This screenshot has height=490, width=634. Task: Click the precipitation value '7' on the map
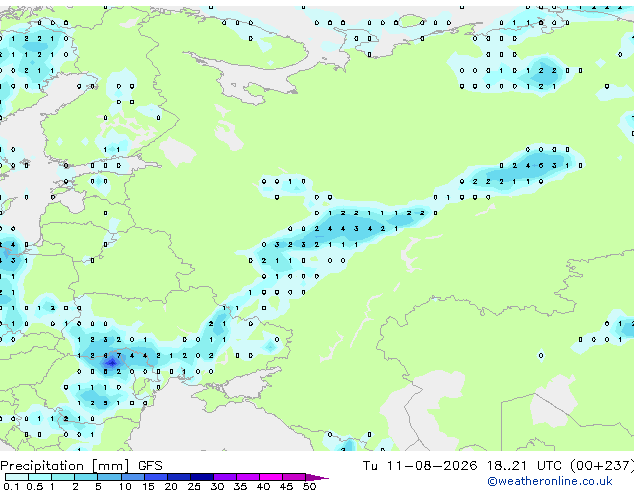pyautogui.click(x=118, y=355)
